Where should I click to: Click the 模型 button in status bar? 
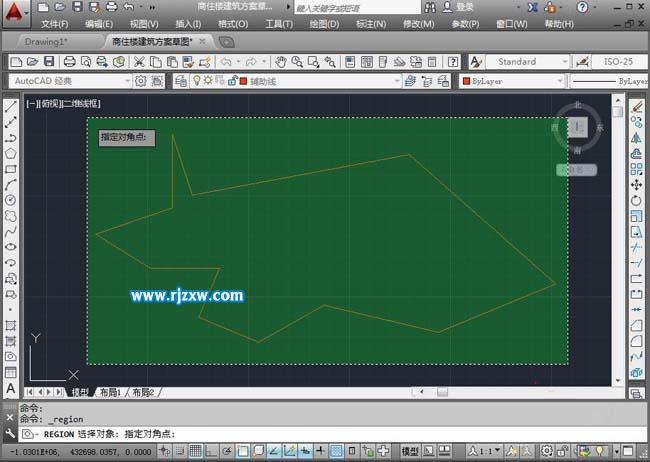pyautogui.click(x=410, y=451)
